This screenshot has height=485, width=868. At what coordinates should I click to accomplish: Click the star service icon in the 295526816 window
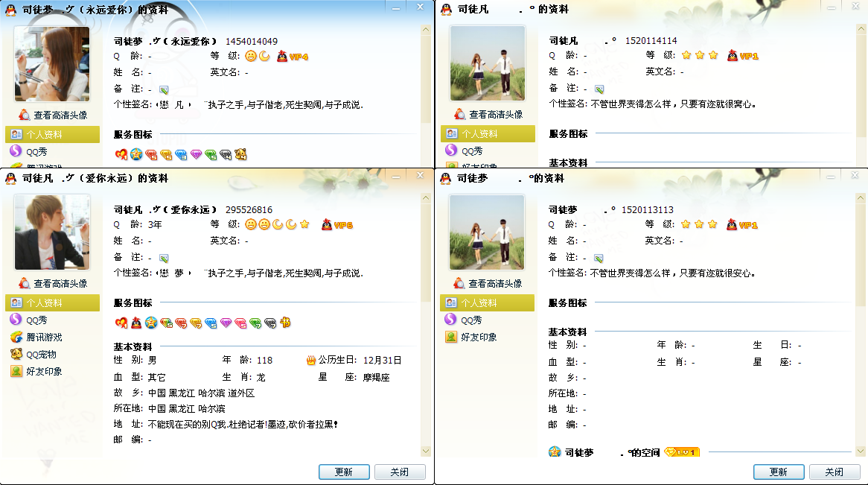(x=151, y=323)
